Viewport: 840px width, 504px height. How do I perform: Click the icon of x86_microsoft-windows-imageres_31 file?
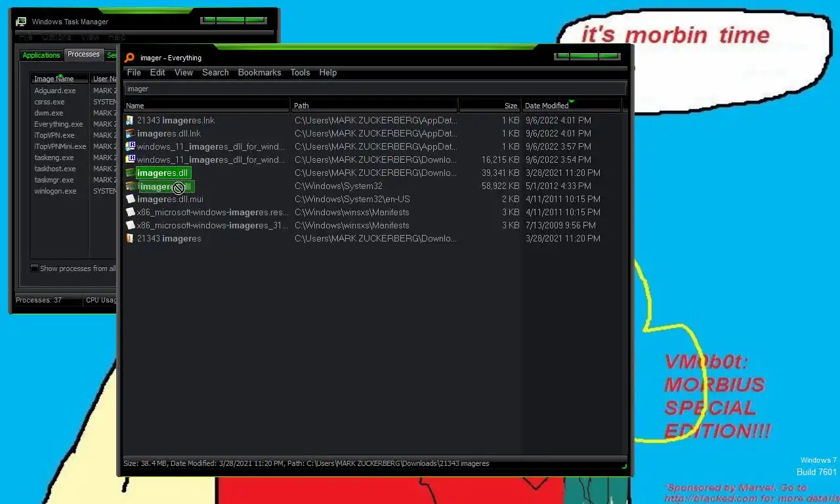(131, 226)
